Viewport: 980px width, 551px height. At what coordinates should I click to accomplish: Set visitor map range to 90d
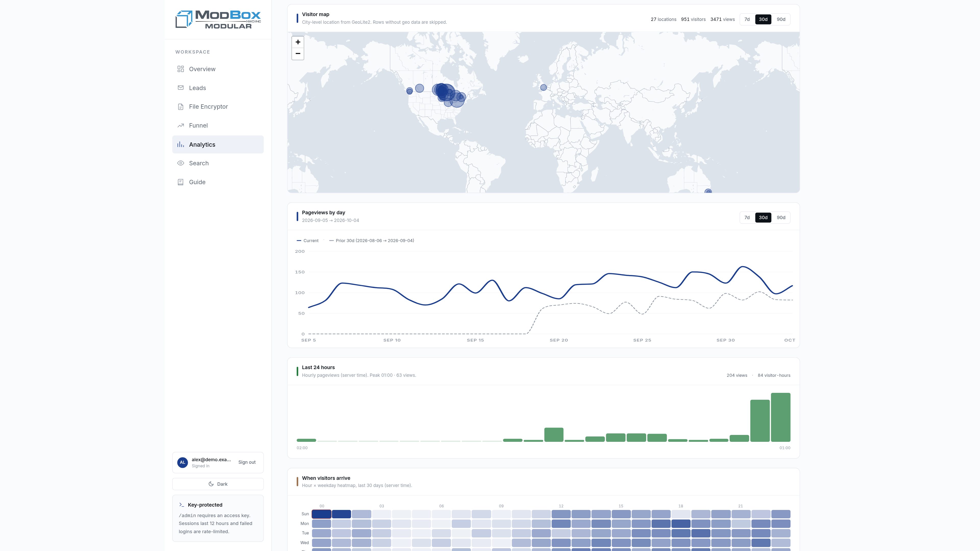click(x=781, y=19)
